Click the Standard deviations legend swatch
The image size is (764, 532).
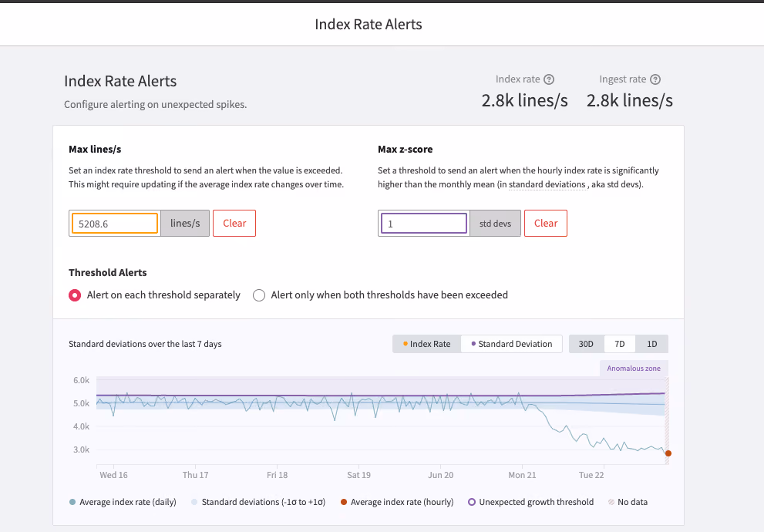click(194, 502)
